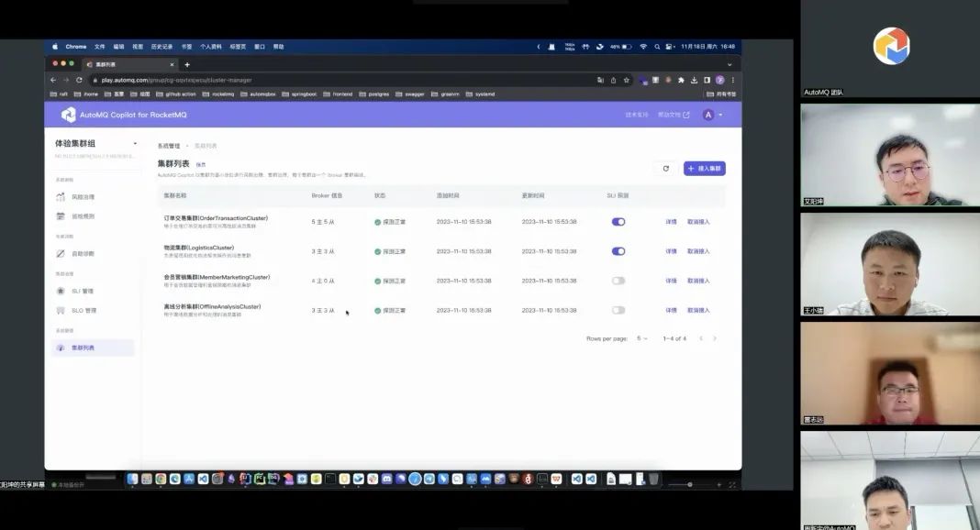This screenshot has width=980, height=530.
Task: Open the details link for OrderTransactionCluster
Action: 671,222
